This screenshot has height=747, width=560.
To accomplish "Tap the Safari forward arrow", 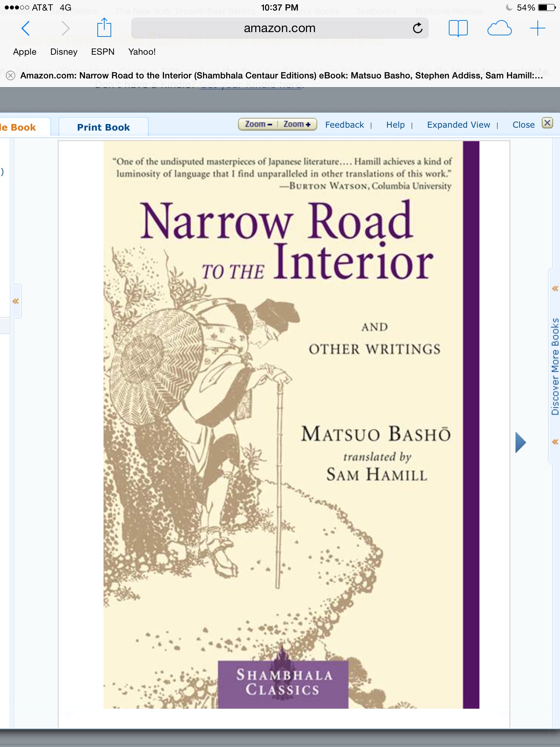I will (x=65, y=28).
